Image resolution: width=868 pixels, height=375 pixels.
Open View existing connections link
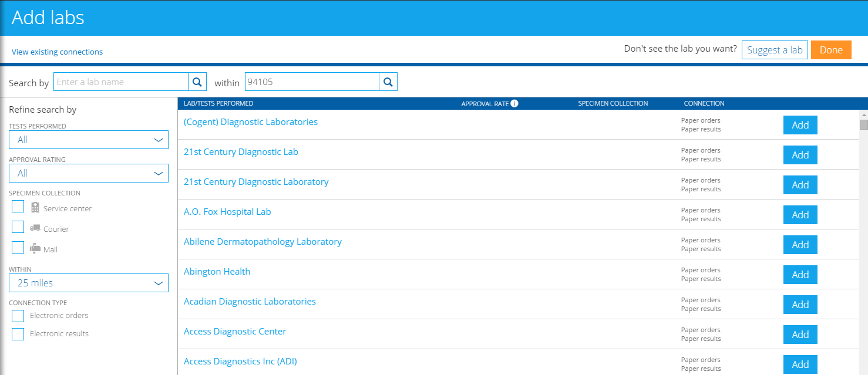tap(57, 52)
